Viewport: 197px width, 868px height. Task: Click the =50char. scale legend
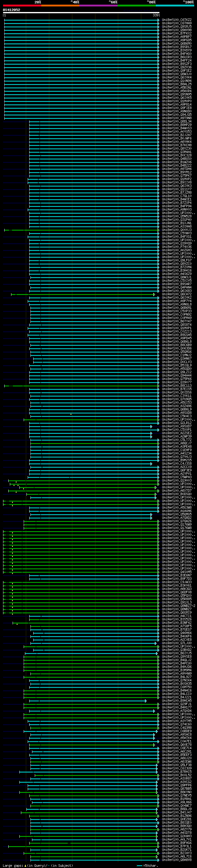147,866
